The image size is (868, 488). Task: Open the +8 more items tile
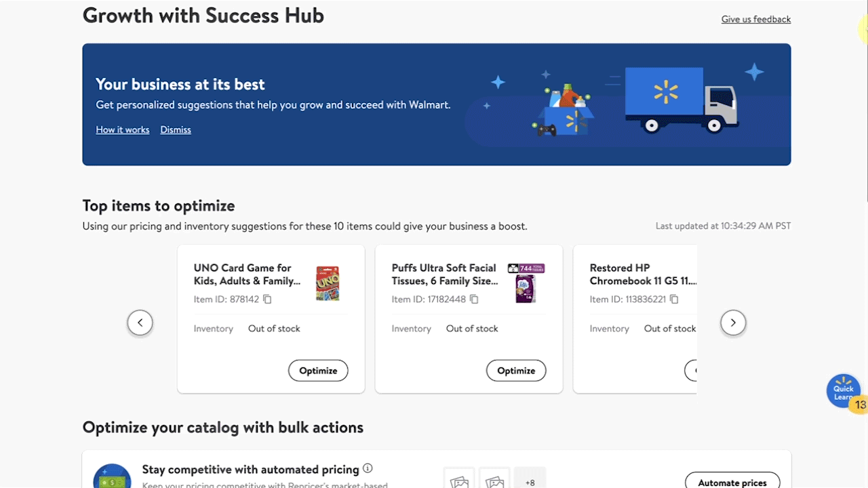pyautogui.click(x=530, y=478)
